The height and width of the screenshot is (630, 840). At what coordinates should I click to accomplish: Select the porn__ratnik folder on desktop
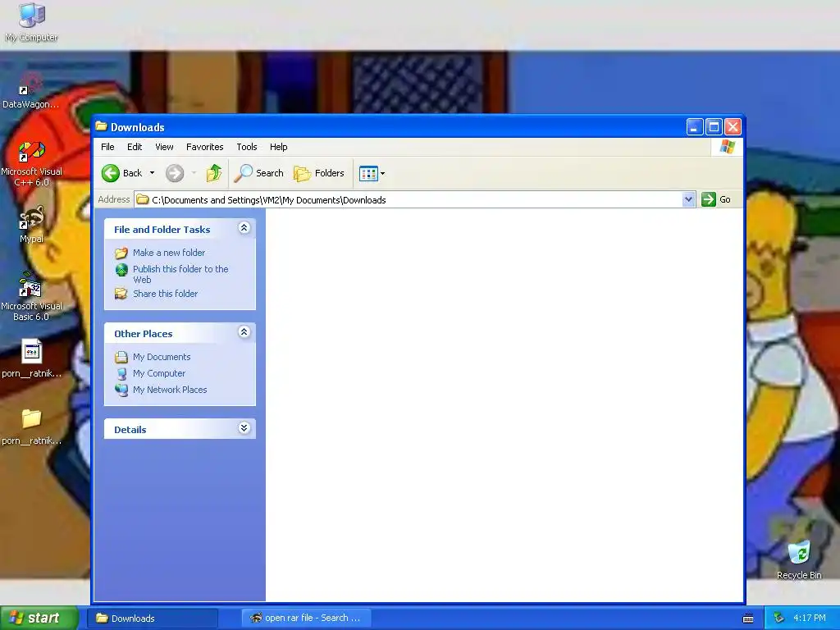pos(32,427)
